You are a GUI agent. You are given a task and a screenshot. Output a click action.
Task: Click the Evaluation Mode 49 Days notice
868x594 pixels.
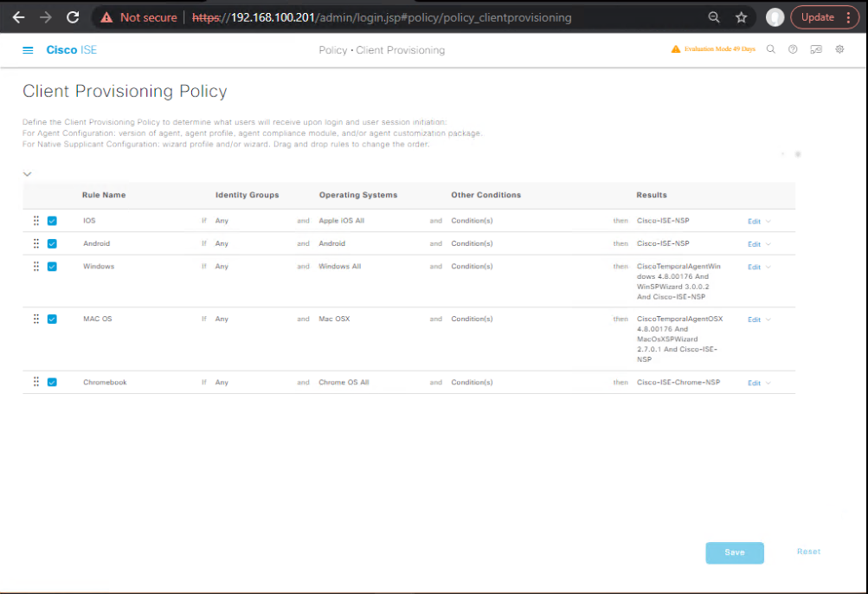720,48
